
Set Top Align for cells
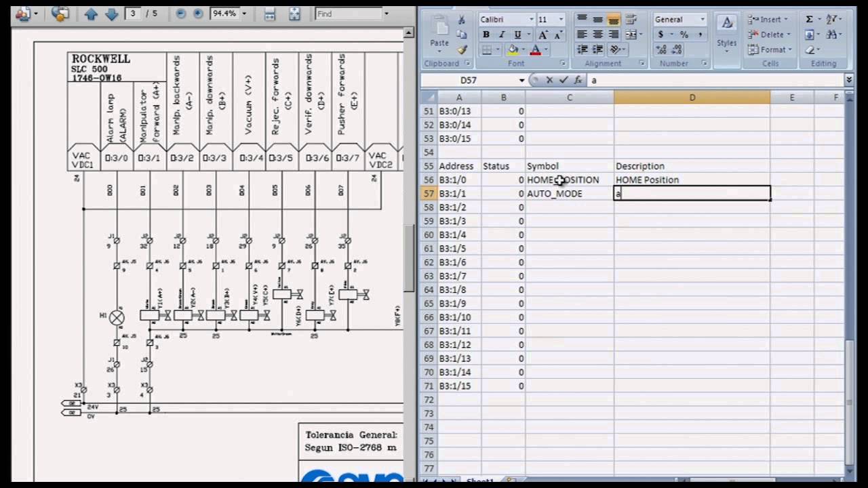coord(582,19)
